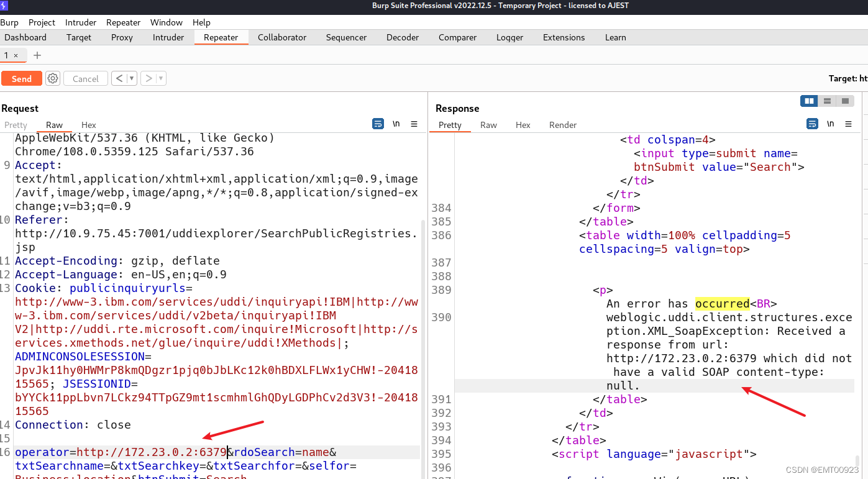Go forward to next request

click(148, 78)
